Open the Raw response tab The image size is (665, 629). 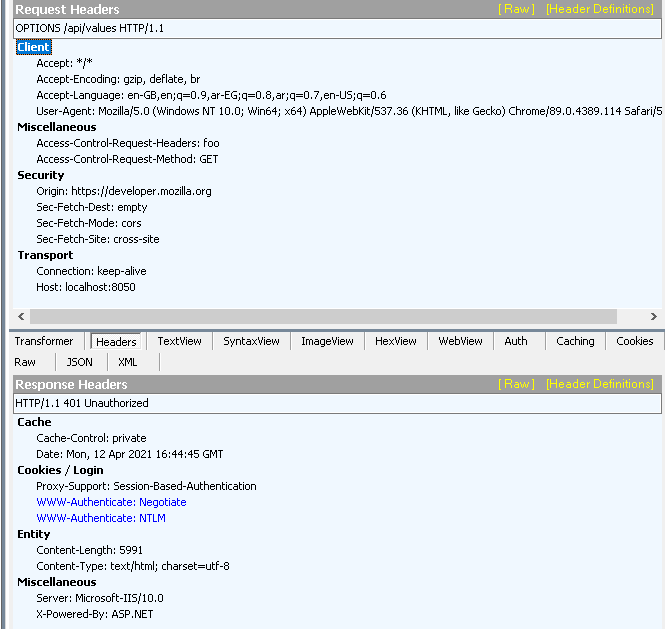(x=25, y=362)
